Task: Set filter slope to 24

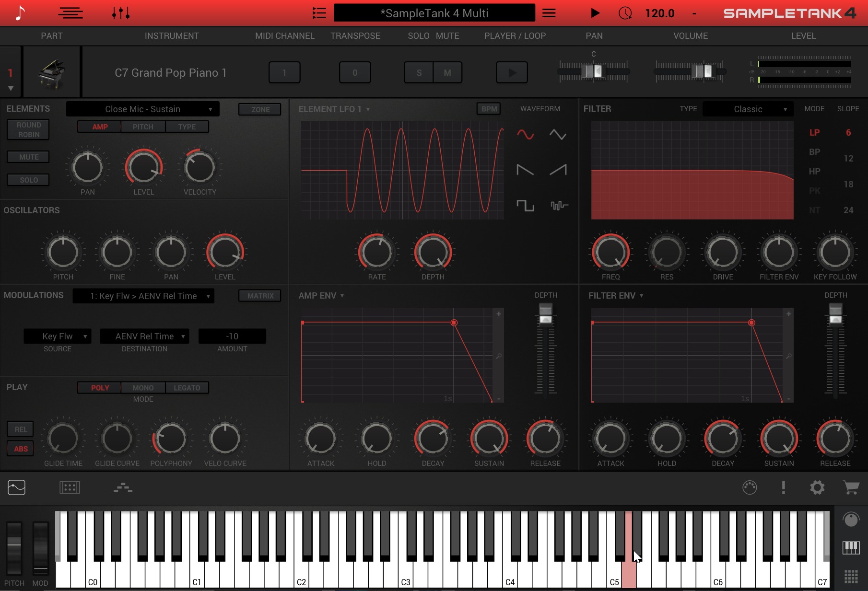Action: coord(848,210)
